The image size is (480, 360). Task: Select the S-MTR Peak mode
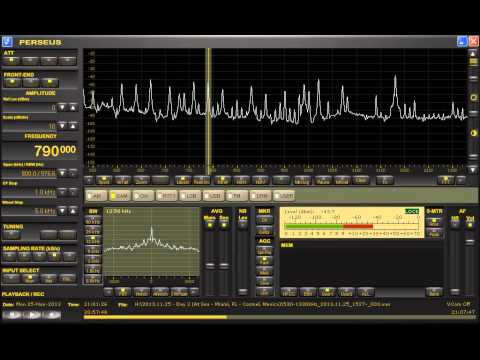point(434,232)
